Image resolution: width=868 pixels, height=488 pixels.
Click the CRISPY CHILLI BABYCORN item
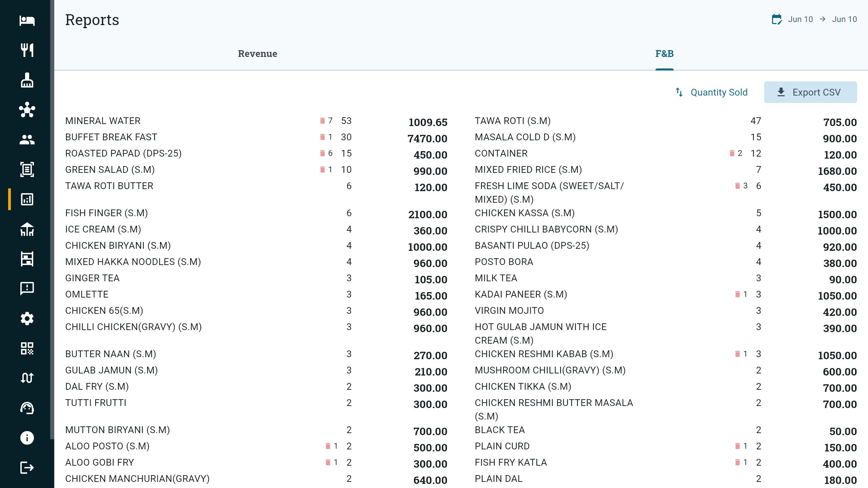546,229
